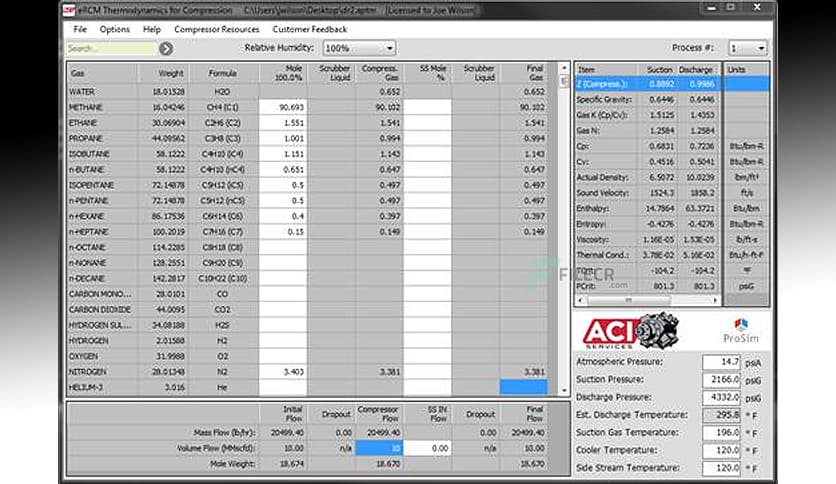
Task: Click the WATER gas name
Action: point(82,92)
